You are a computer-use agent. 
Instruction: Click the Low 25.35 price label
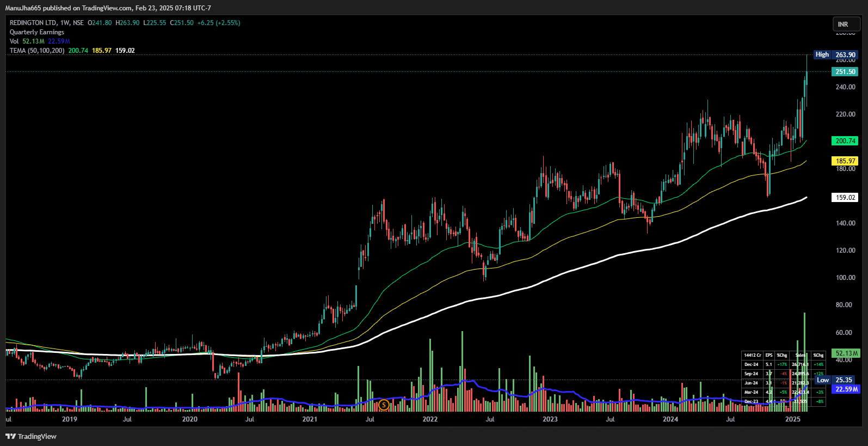834,380
